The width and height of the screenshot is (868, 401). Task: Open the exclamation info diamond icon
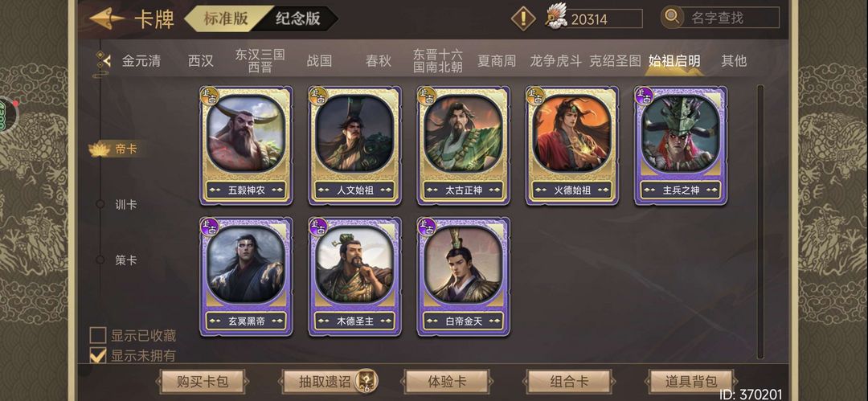click(x=523, y=18)
